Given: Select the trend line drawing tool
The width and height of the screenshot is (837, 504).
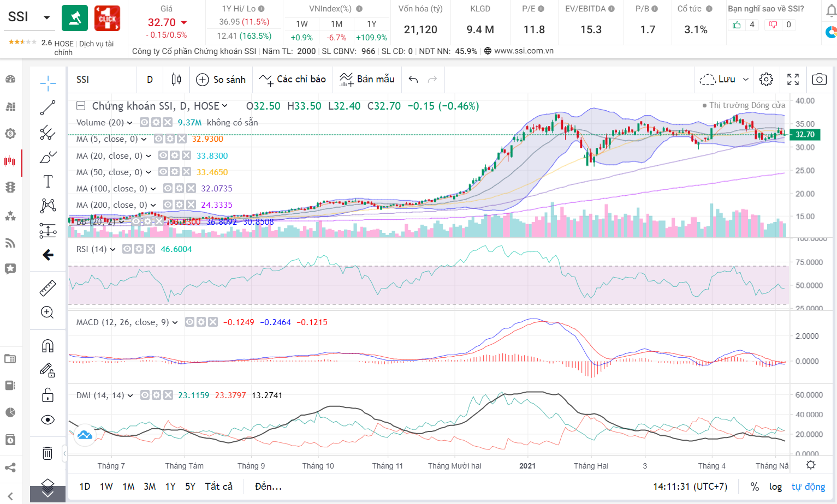Looking at the screenshot, I should [x=48, y=107].
